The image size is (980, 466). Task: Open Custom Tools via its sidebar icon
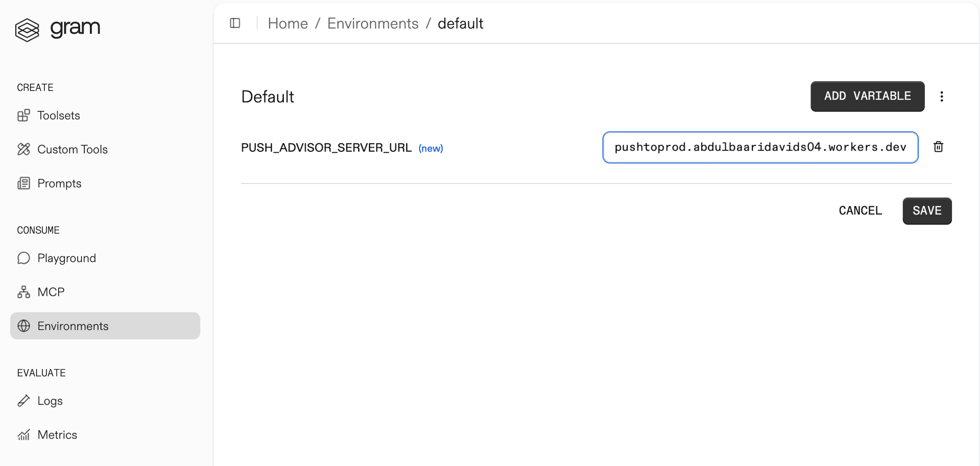pos(24,149)
